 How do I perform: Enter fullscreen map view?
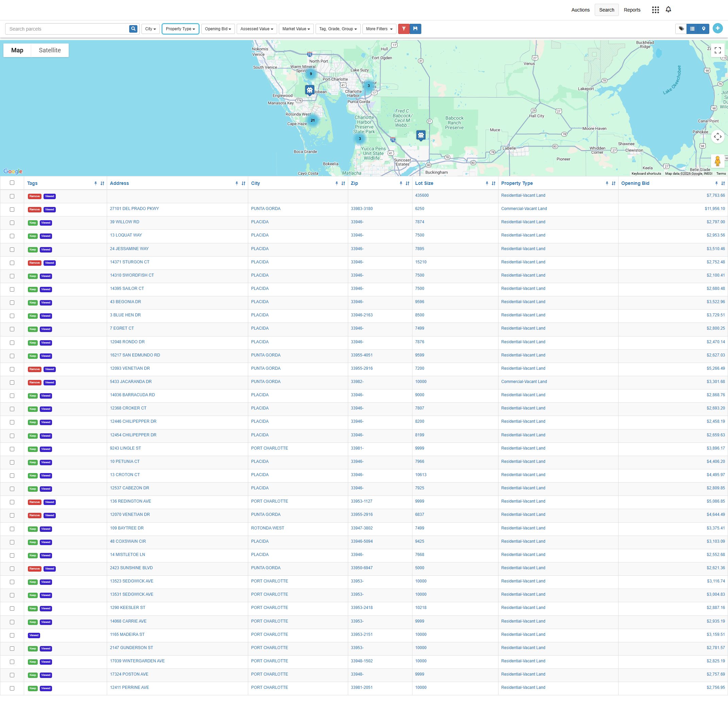(717, 50)
